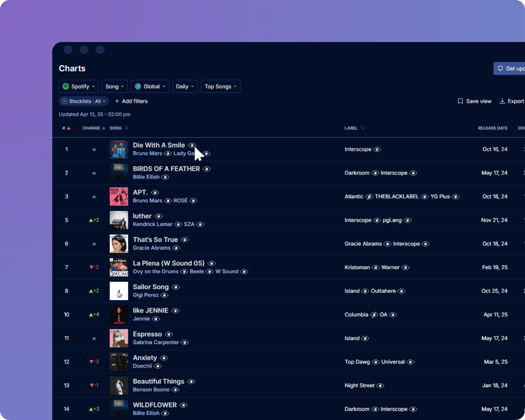
Task: Toggle the eye icon next to Die With A Smile
Action: click(192, 145)
